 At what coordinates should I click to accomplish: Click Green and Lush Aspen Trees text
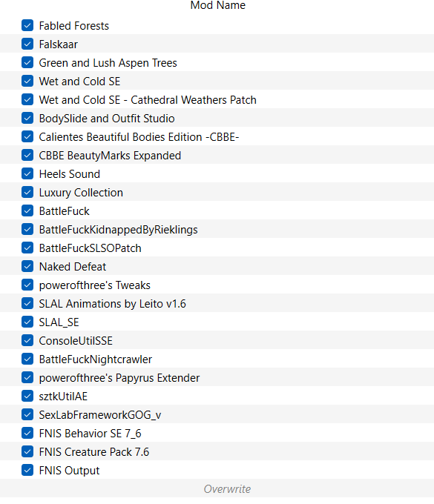coord(108,63)
